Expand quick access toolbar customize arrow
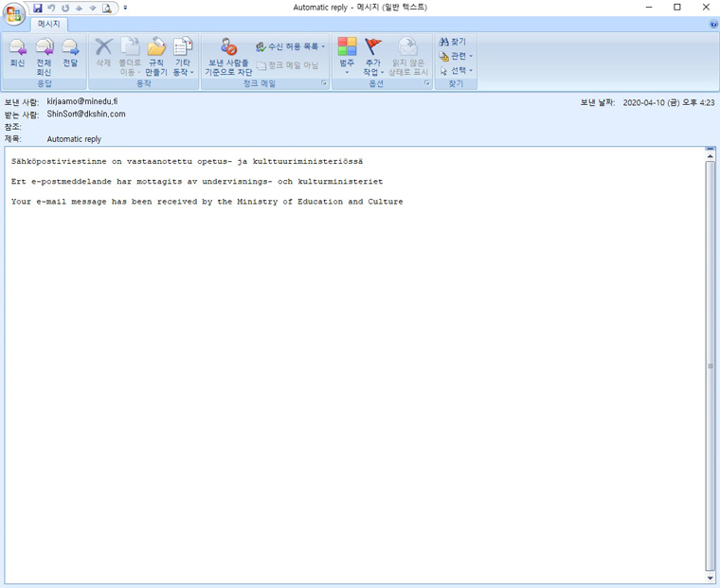The height and width of the screenshot is (588, 720). pos(125,8)
